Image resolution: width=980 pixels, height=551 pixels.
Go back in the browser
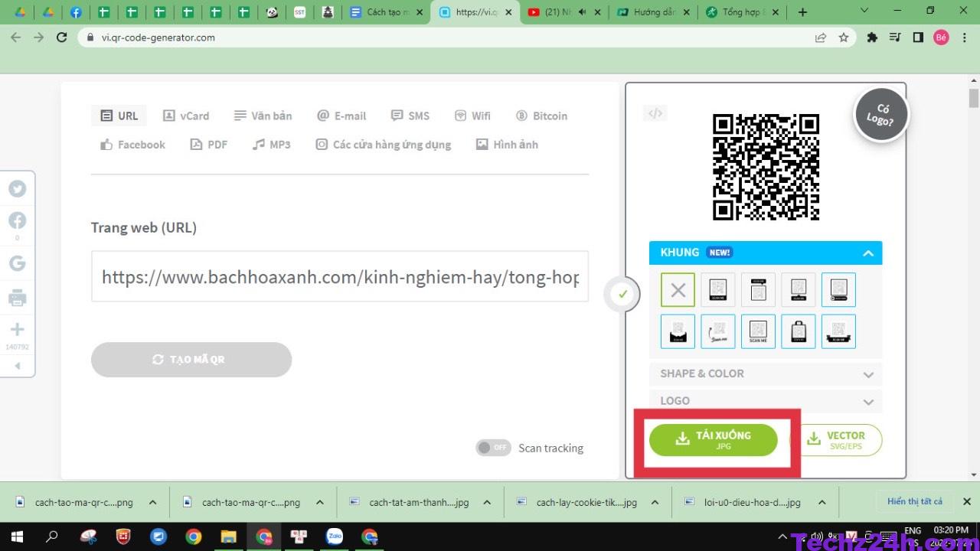click(x=15, y=37)
